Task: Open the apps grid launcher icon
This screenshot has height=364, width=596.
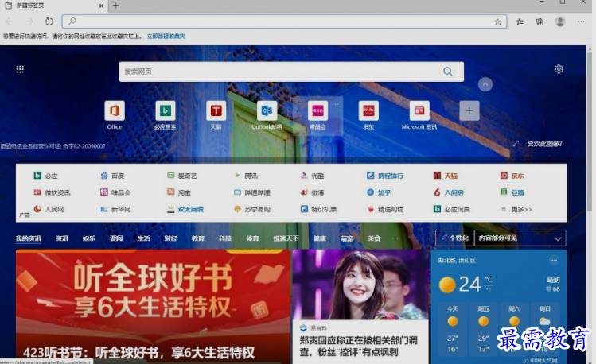Action: pos(20,69)
